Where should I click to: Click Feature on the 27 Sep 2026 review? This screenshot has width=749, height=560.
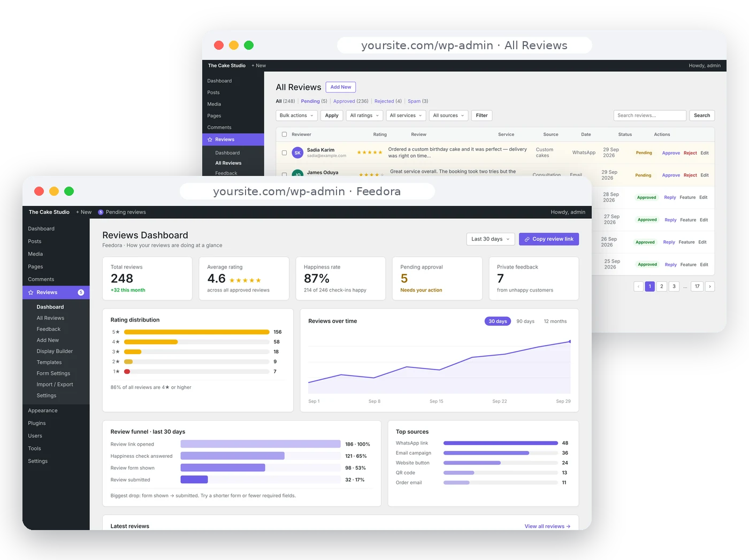(x=688, y=220)
